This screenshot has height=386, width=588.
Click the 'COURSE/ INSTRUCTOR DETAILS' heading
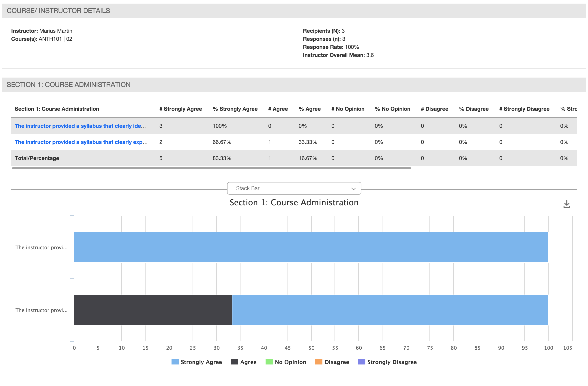coord(58,11)
